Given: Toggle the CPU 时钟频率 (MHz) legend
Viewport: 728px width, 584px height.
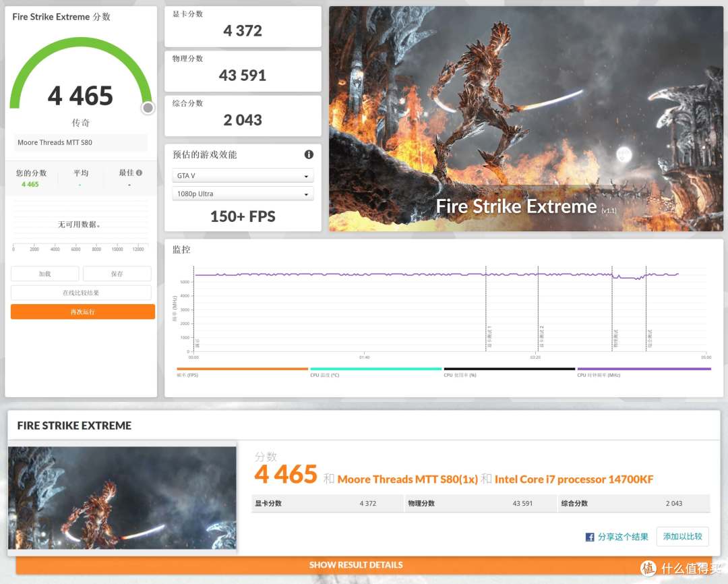Looking at the screenshot, I should click(644, 372).
